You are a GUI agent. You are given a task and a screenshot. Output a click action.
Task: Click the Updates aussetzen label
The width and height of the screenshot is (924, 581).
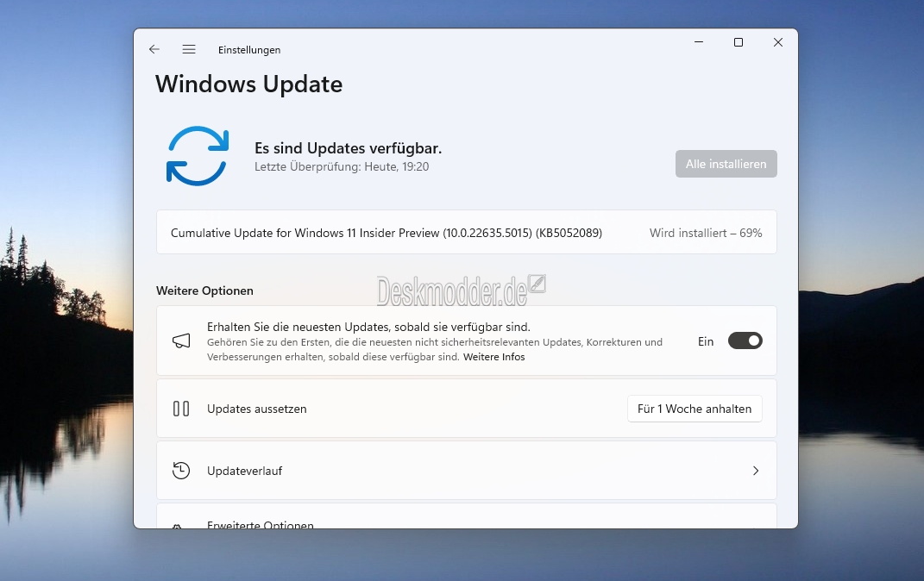click(x=256, y=409)
